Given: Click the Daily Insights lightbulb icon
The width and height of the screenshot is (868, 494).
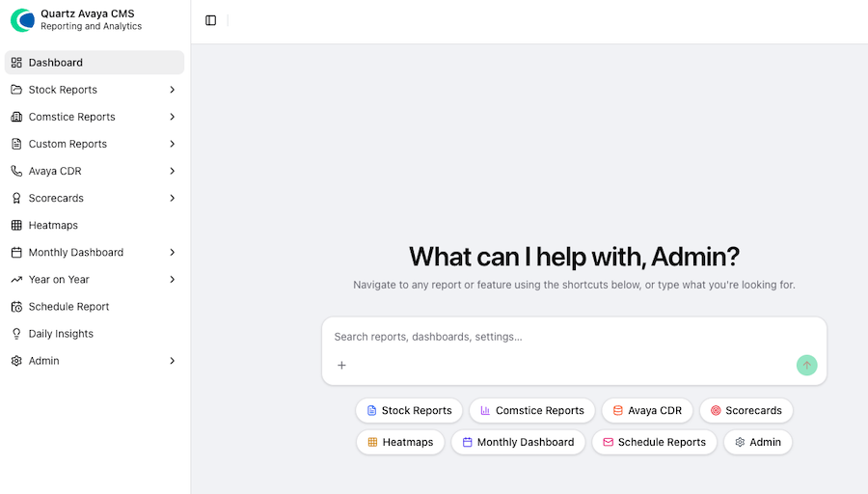Looking at the screenshot, I should (16, 334).
